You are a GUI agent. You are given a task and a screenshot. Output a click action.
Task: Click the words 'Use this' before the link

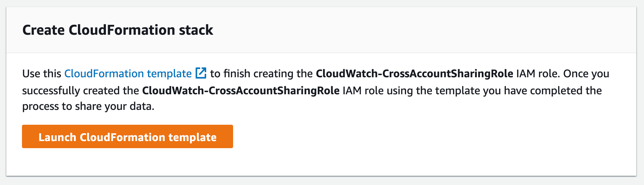pyautogui.click(x=42, y=73)
